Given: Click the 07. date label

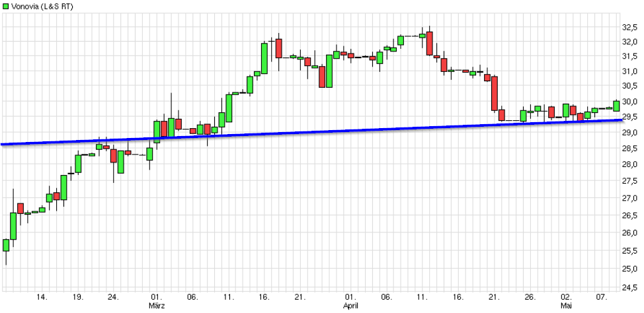Looking at the screenshot, I should click(x=602, y=297).
